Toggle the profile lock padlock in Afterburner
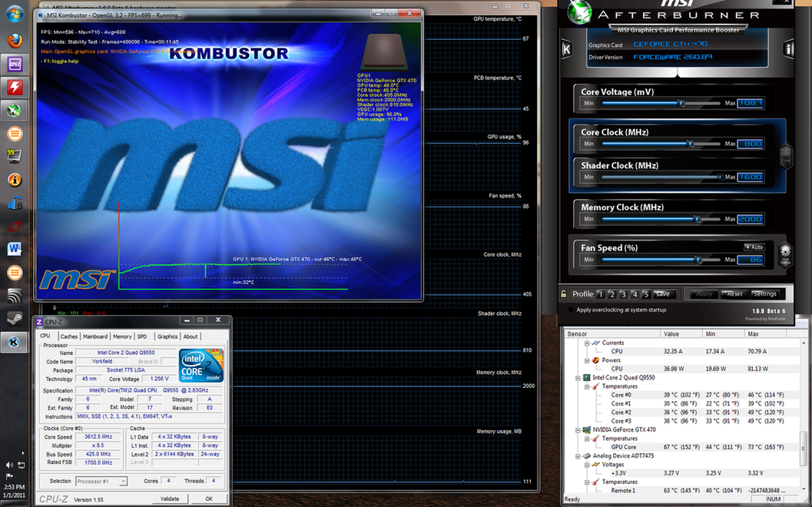Screen dimensions: 812x507 (563, 293)
